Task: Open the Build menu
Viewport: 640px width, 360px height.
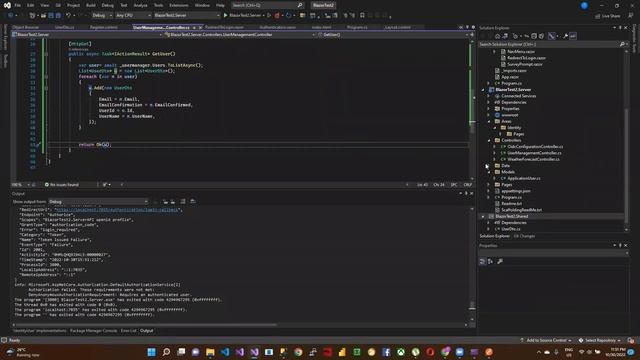Action: 91,5
